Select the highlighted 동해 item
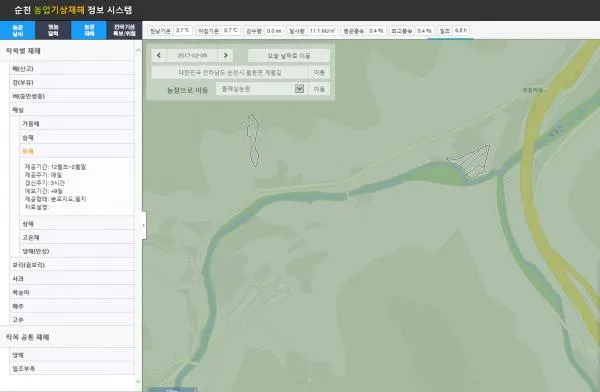Viewport: 600px width, 392px height. coord(77,151)
